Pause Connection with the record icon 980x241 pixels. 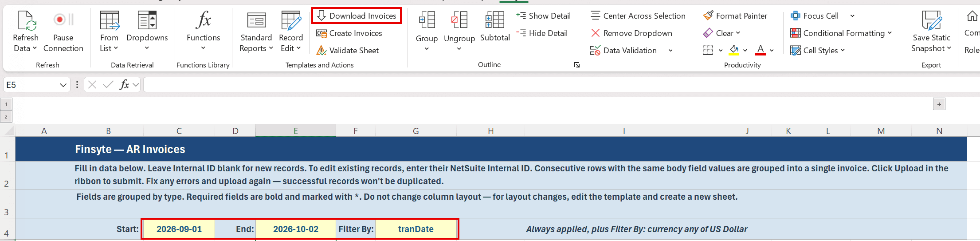click(63, 20)
